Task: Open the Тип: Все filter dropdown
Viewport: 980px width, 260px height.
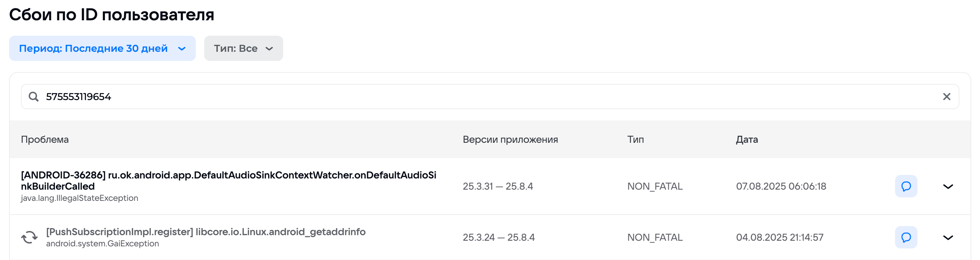Action: point(243,48)
